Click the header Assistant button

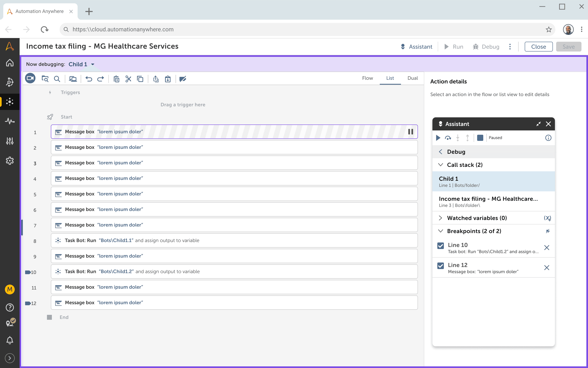tap(416, 47)
